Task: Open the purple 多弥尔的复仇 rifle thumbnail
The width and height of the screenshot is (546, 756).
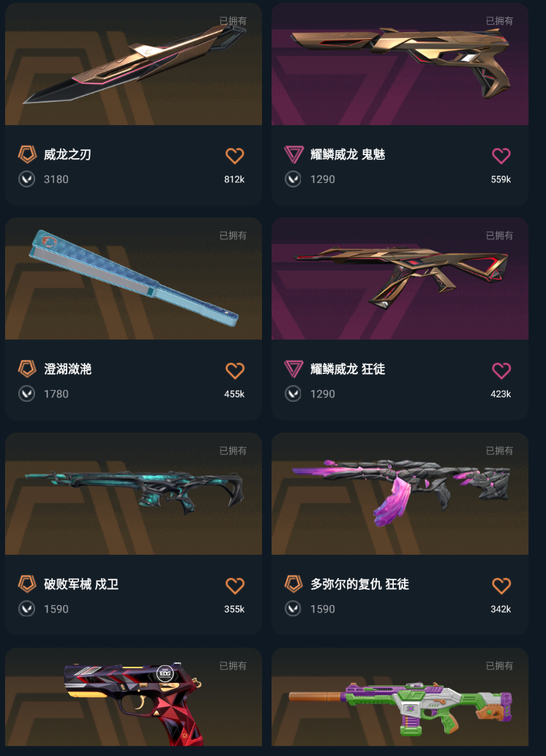Action: 400,494
